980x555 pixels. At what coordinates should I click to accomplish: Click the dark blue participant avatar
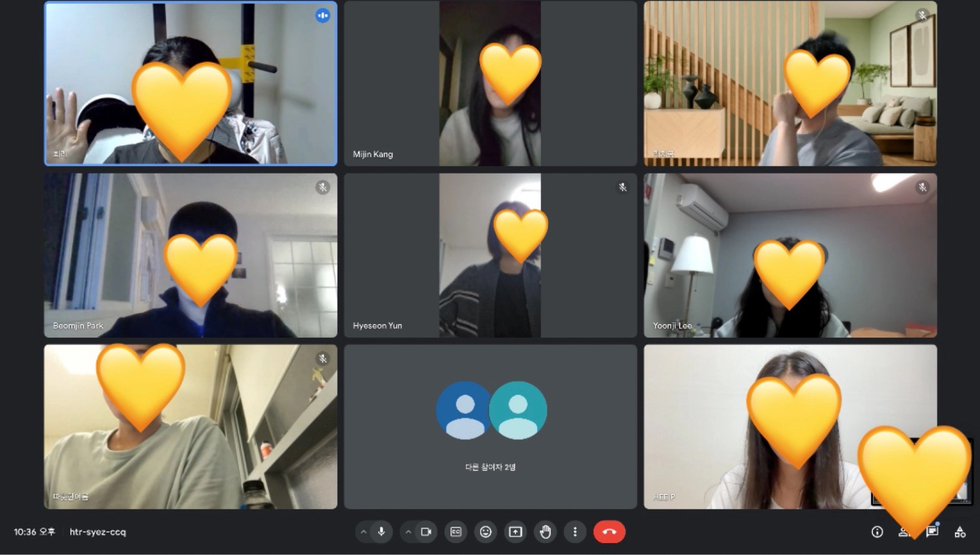[464, 410]
